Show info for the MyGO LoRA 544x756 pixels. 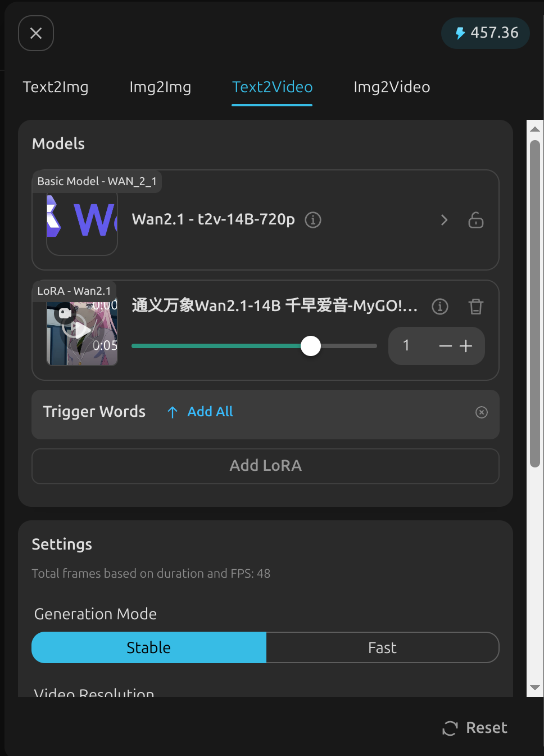[x=440, y=307]
